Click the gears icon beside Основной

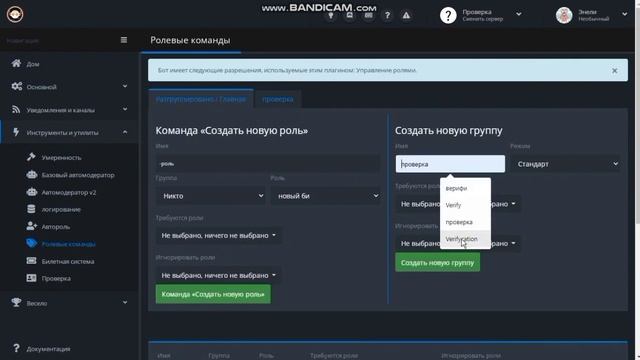click(x=17, y=86)
